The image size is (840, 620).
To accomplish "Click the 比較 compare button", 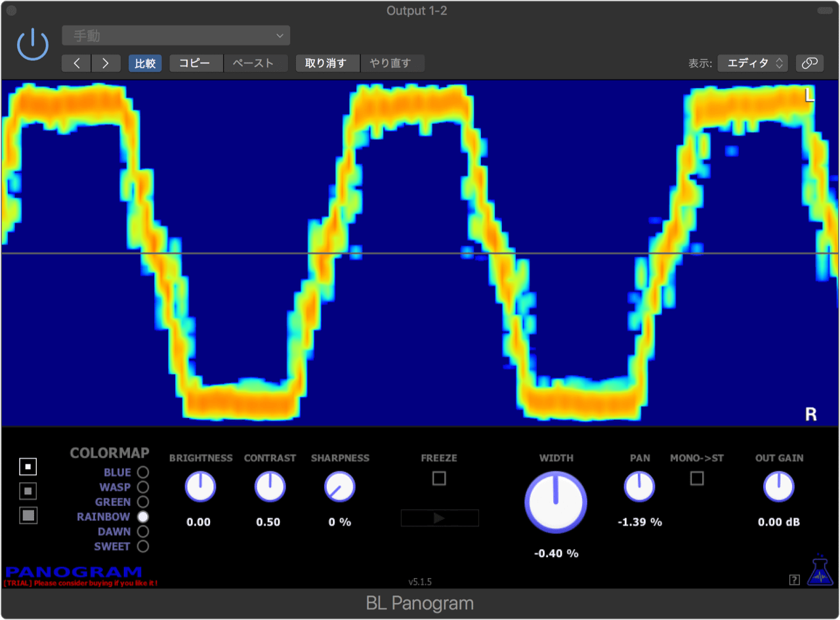I will 145,64.
